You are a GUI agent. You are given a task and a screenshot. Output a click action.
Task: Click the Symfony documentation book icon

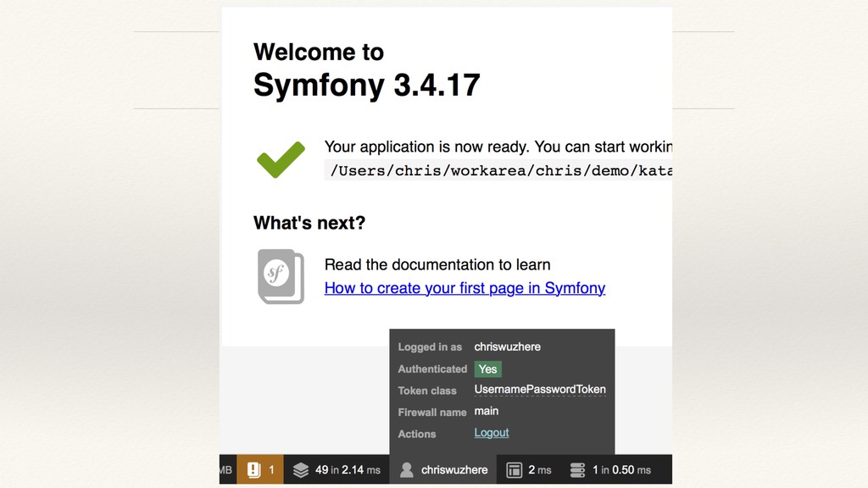coord(281,276)
